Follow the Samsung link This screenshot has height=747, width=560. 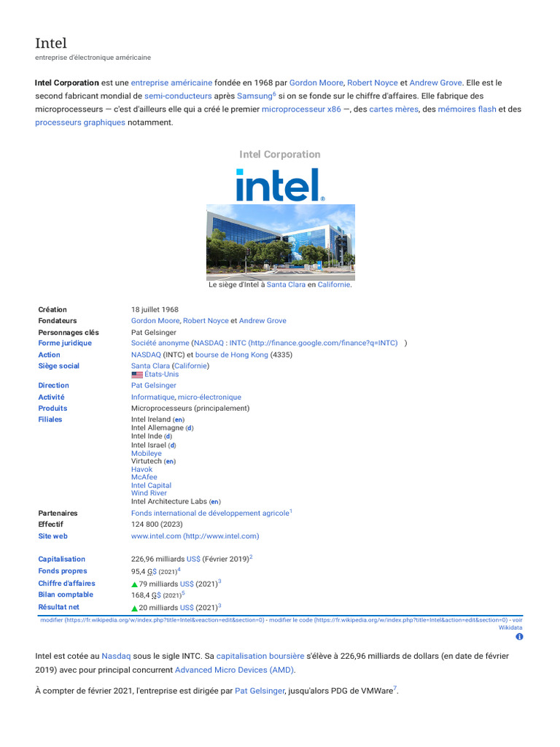(x=254, y=96)
